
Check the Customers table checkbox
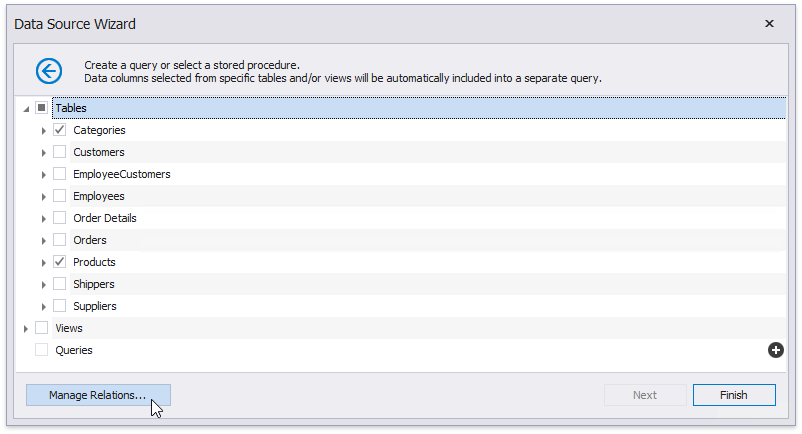click(x=60, y=152)
